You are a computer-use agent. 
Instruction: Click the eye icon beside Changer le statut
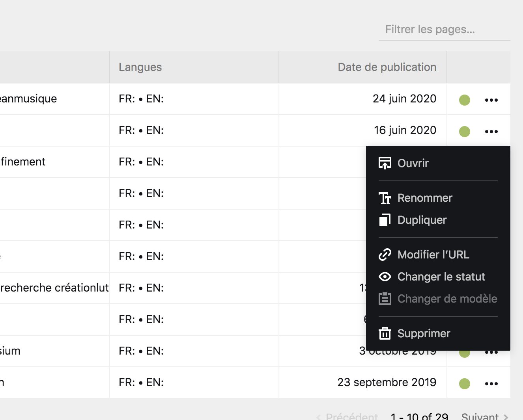(385, 277)
